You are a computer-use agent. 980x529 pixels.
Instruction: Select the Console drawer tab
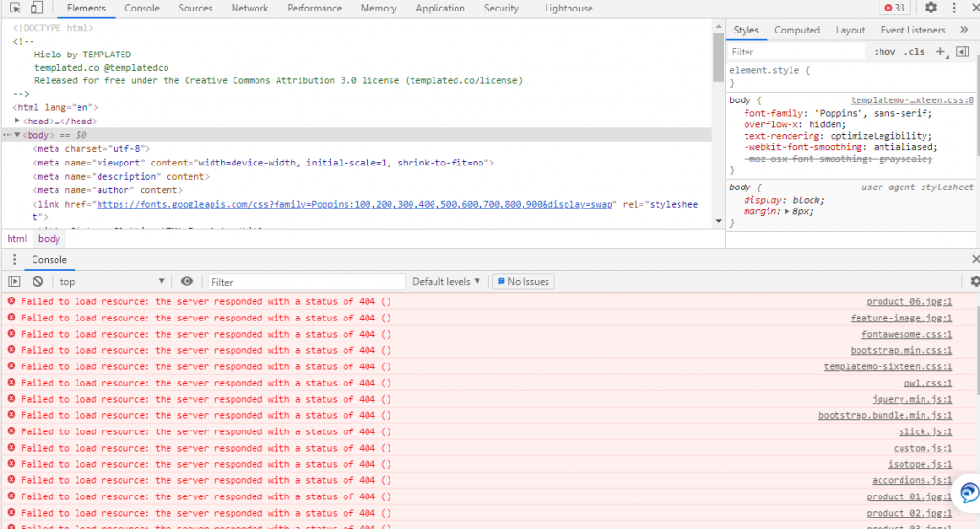[x=50, y=260]
